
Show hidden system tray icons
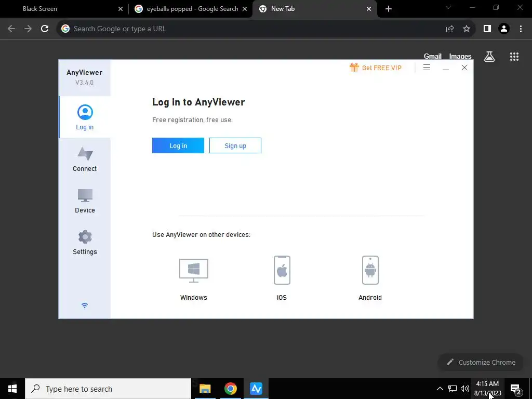coord(440,389)
